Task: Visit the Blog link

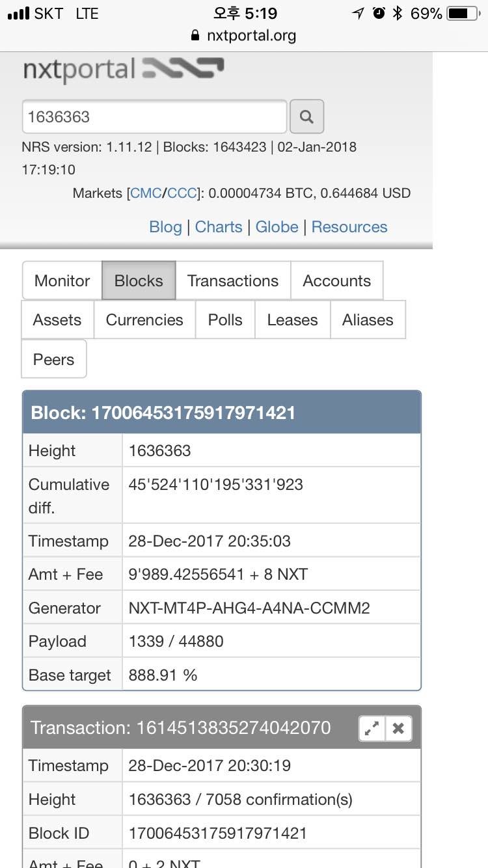Action: 165,227
